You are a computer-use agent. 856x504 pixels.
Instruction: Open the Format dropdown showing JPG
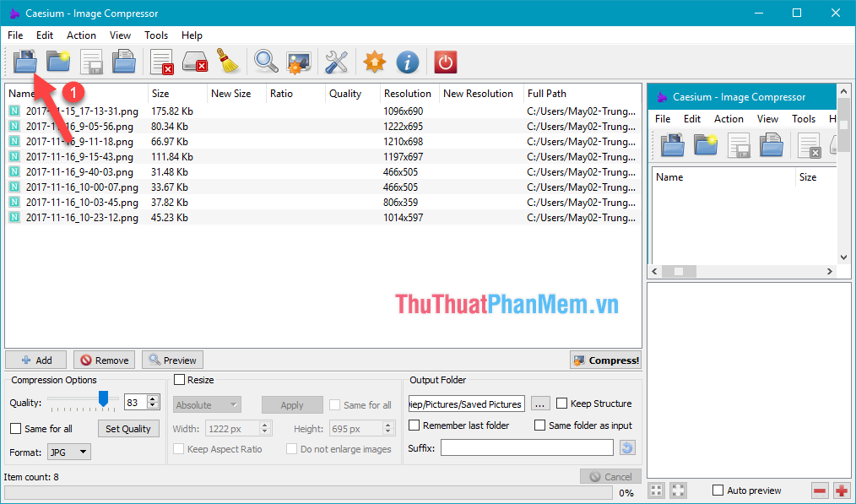tap(68, 451)
